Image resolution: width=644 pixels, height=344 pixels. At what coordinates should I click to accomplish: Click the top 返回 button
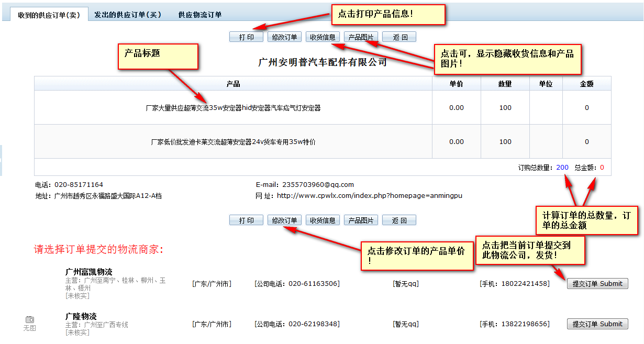click(x=399, y=37)
